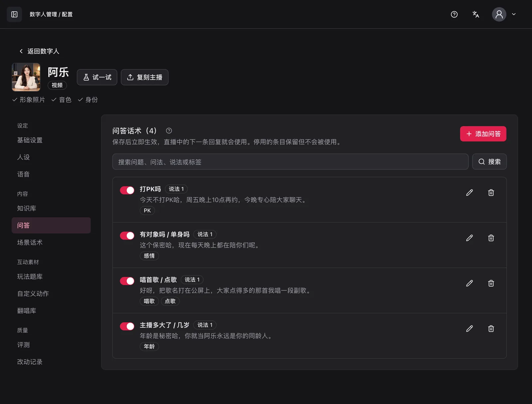Collapse the sidebar panel icon
The image size is (532, 404).
pos(14,14)
